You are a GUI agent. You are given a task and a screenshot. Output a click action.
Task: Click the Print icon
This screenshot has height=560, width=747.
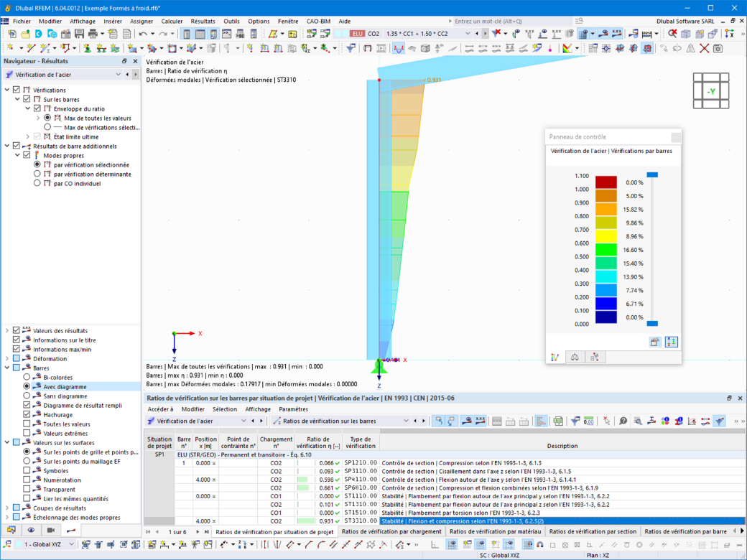[x=93, y=34]
